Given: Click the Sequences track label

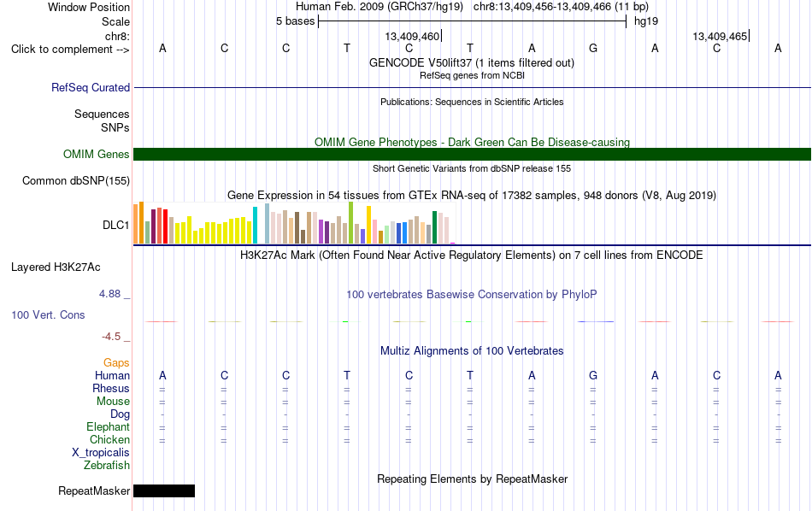Looking at the screenshot, I should tap(102, 114).
